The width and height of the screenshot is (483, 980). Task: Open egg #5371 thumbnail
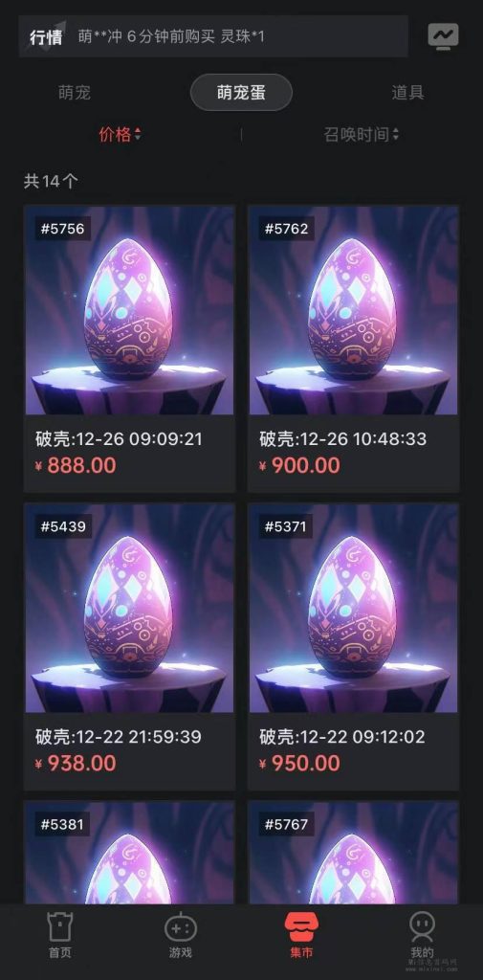point(353,608)
